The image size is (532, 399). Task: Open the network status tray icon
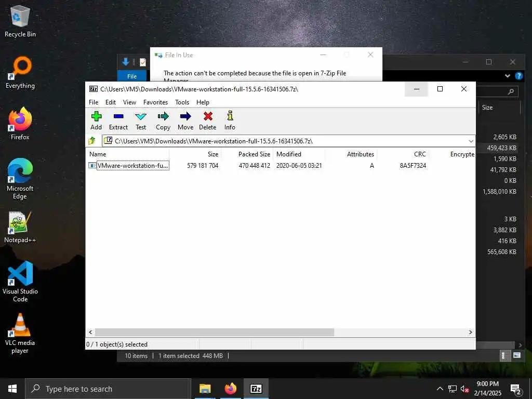point(453,389)
